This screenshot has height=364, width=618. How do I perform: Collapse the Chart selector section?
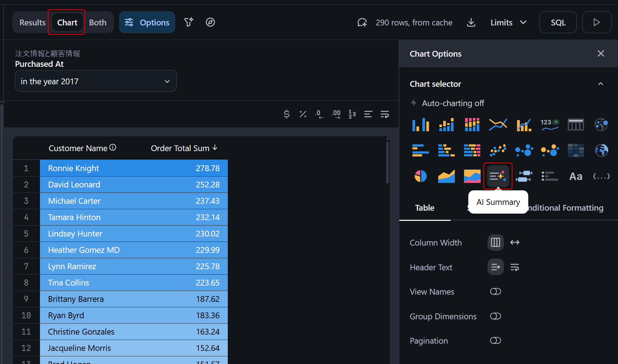click(x=601, y=84)
